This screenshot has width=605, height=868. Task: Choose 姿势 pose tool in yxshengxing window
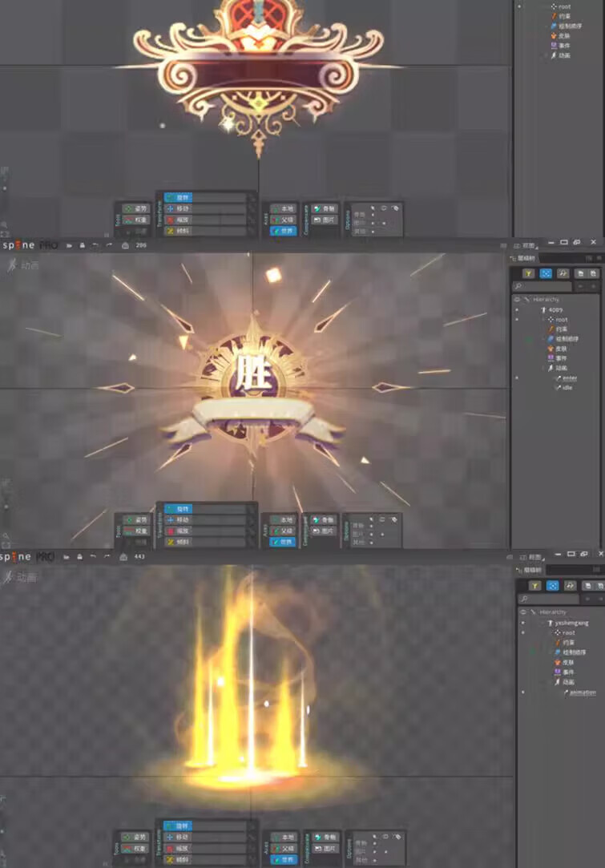[x=135, y=837]
